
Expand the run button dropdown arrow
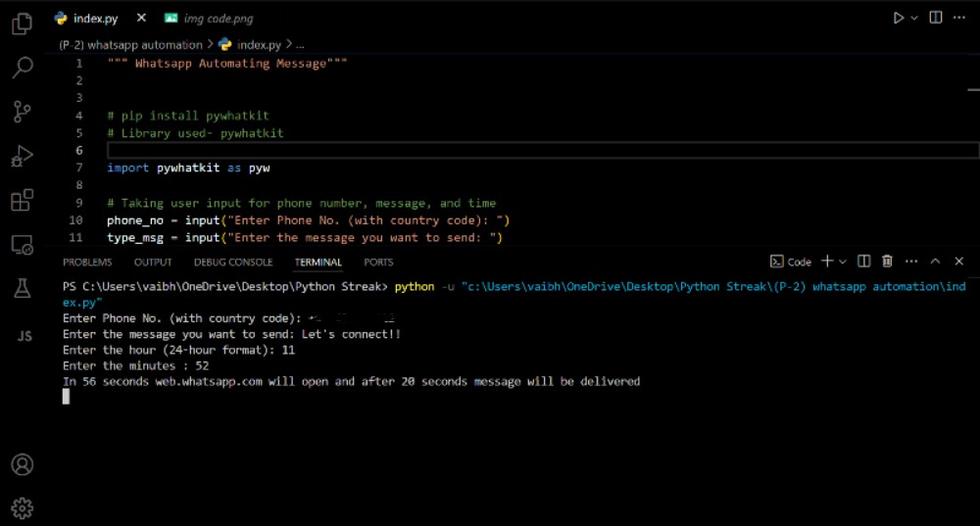pos(914,18)
